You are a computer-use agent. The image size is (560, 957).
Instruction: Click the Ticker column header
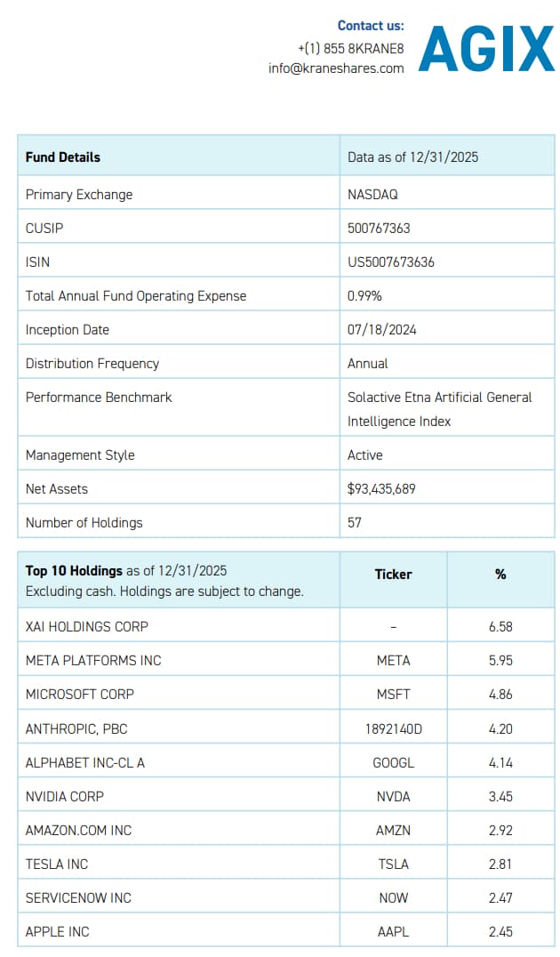pos(393,575)
